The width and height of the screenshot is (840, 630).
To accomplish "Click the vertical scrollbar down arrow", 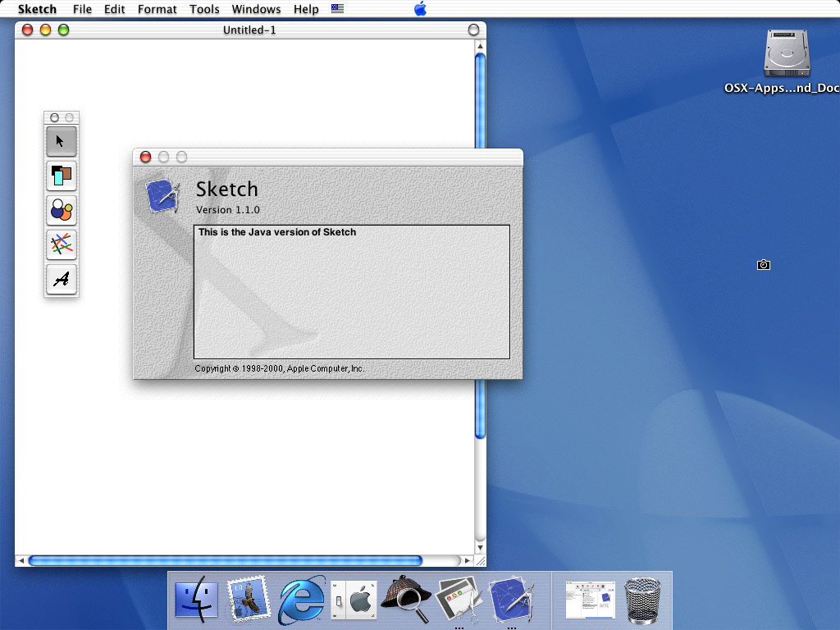I will [x=480, y=547].
